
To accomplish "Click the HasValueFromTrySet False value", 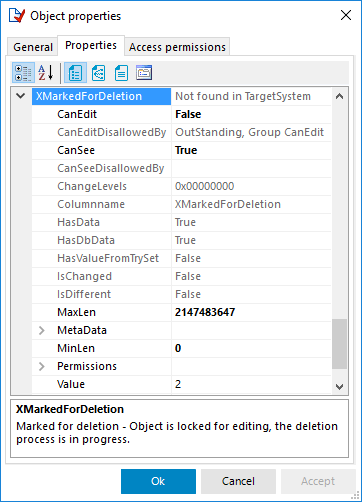I will click(x=188, y=258).
